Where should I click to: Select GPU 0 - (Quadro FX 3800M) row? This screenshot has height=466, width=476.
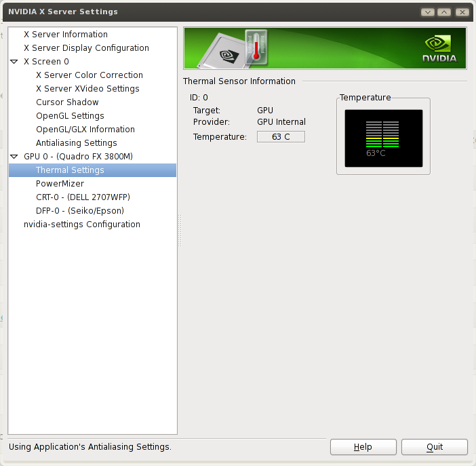pyautogui.click(x=79, y=157)
